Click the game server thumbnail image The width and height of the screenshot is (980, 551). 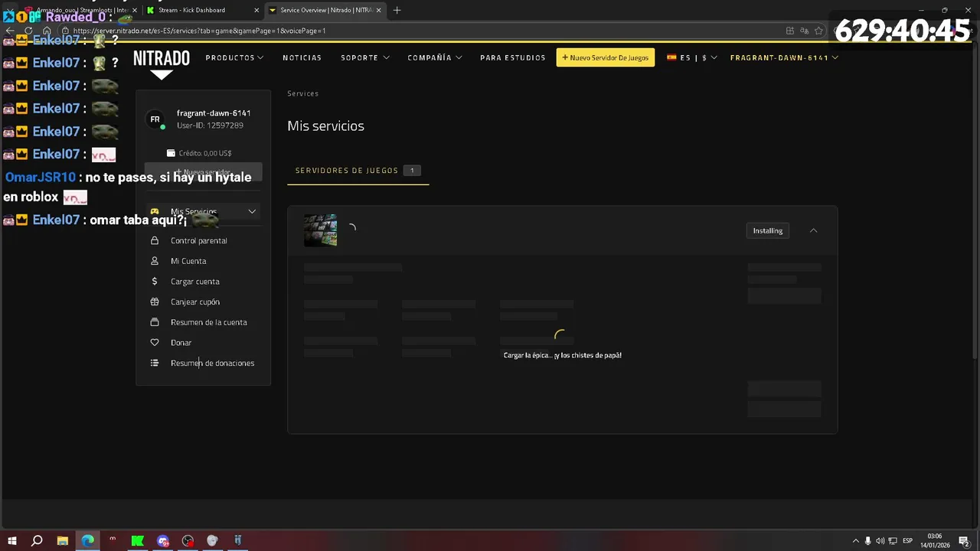point(320,230)
